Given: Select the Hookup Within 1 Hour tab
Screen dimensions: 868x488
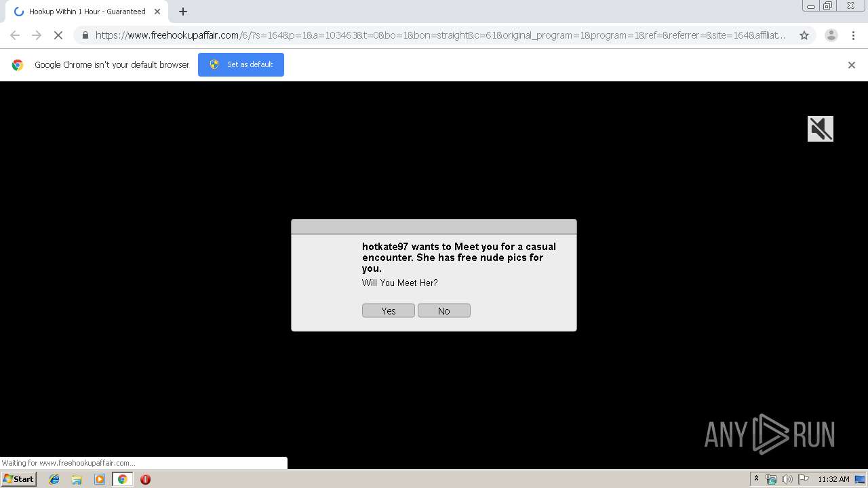Looking at the screenshot, I should click(x=87, y=12).
